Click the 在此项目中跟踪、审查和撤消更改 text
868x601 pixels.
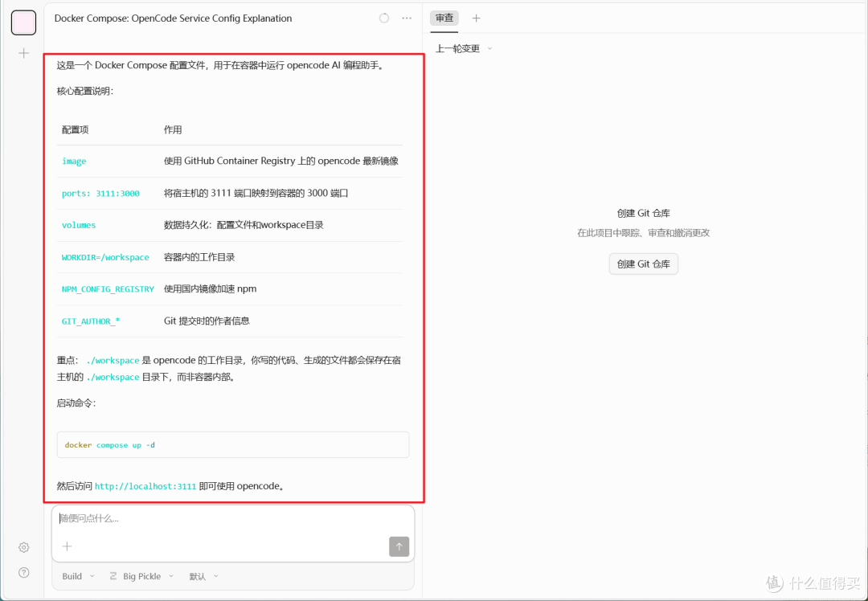643,233
